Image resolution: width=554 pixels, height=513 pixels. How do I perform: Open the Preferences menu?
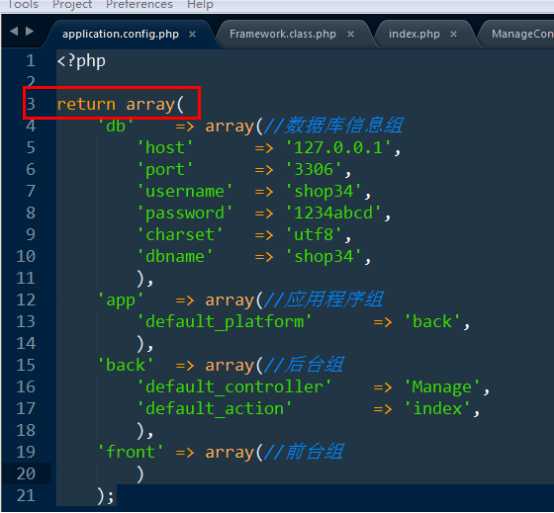click(x=140, y=5)
